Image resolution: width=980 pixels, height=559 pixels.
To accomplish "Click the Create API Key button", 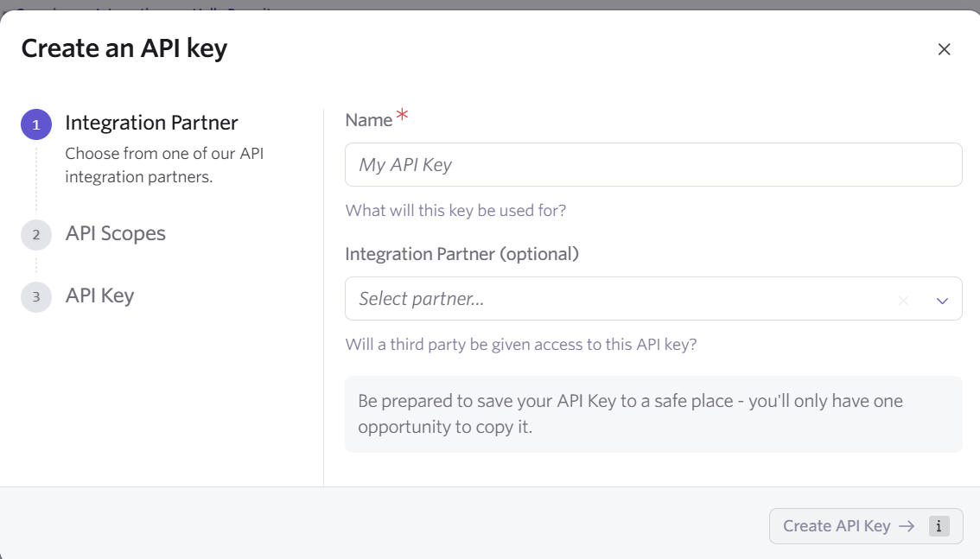I will pos(866,526).
